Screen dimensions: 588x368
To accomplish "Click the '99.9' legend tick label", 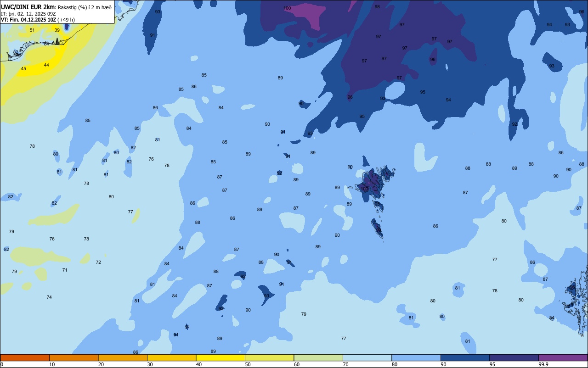I will 543,364.
